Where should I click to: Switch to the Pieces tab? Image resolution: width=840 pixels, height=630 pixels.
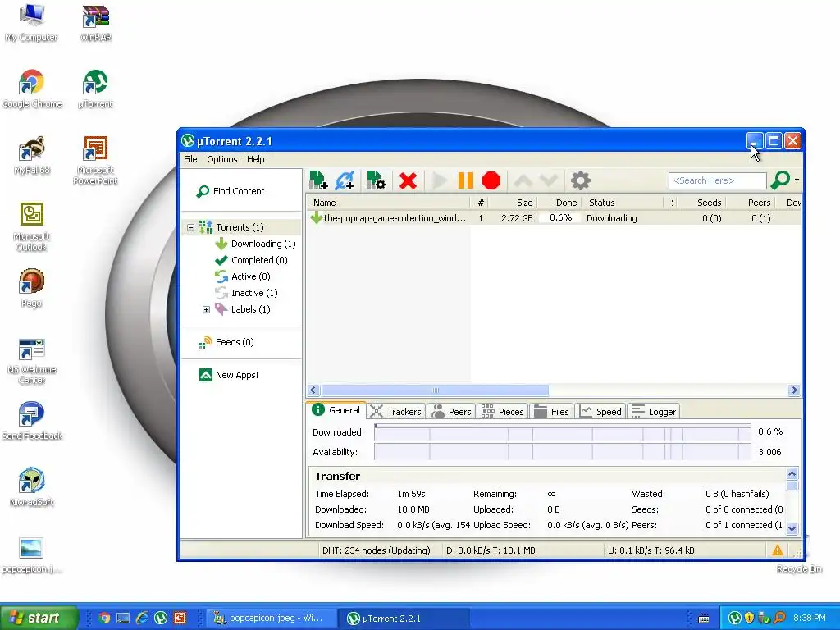pyautogui.click(x=503, y=412)
